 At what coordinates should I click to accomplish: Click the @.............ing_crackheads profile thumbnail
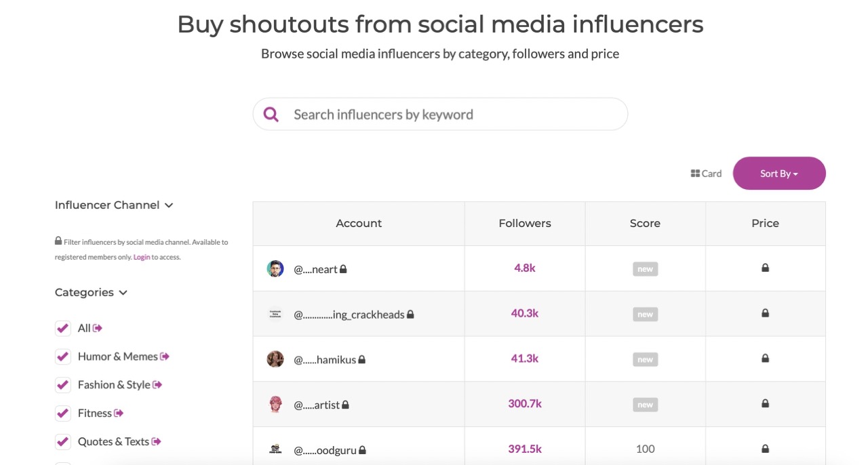click(x=275, y=315)
